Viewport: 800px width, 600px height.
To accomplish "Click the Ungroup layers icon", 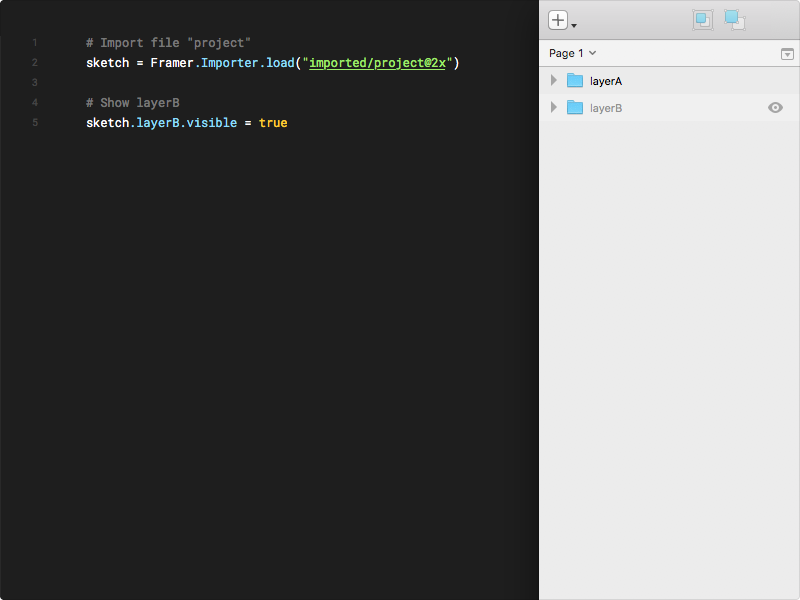I will 735,20.
